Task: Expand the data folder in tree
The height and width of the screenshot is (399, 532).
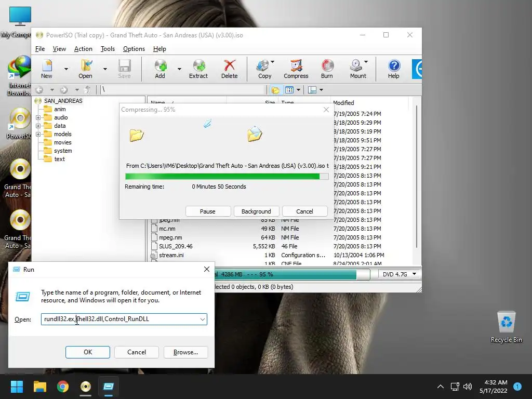Action: click(x=38, y=126)
